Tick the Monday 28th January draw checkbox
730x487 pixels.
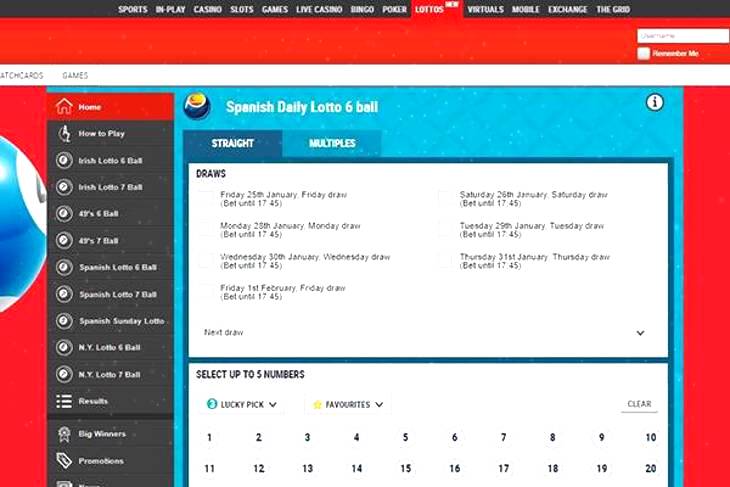point(206,230)
